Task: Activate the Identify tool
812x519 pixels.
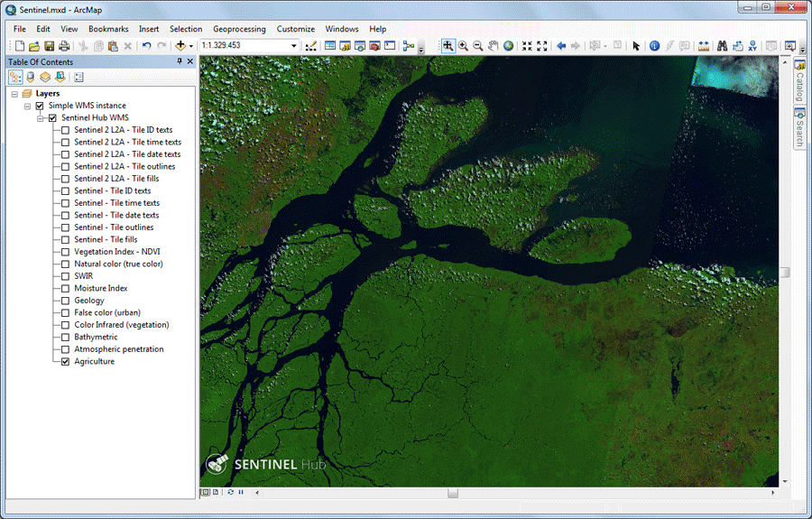Action: (655, 45)
